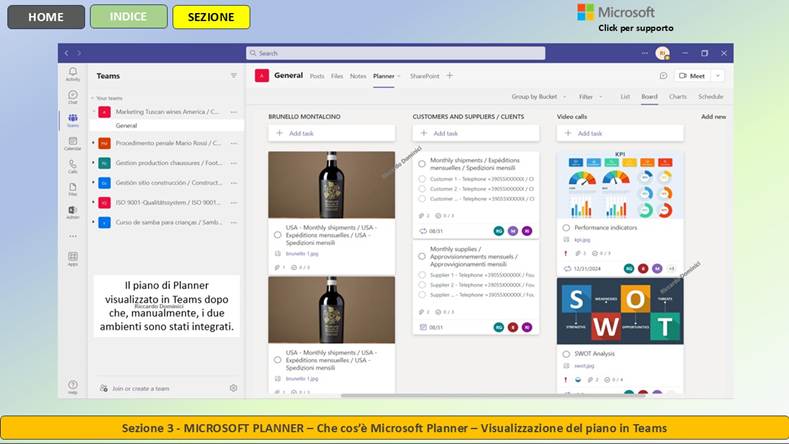
Task: Mark second USA Monthly shipments task complete
Action: pos(277,360)
